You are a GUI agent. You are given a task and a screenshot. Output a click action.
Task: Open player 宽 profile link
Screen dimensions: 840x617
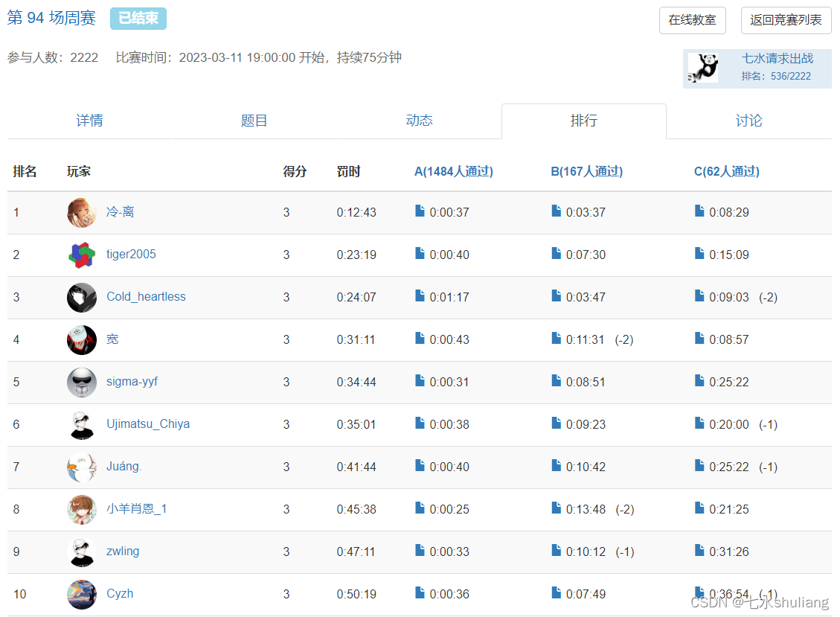(112, 339)
